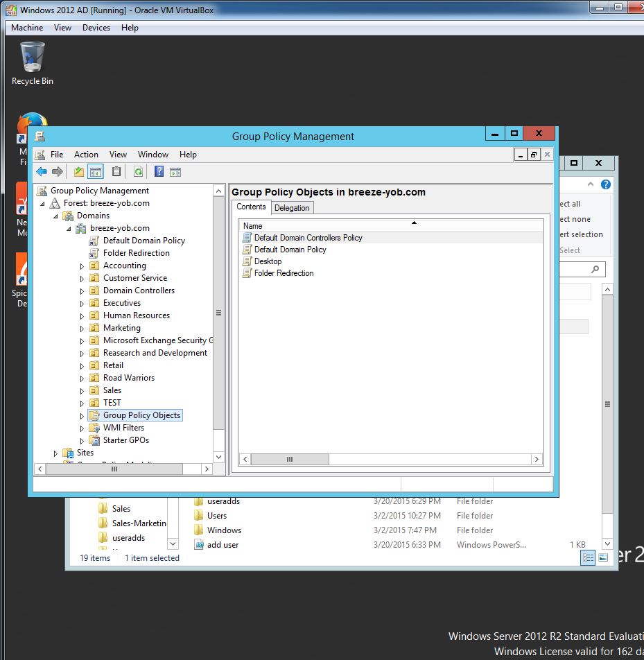Select the Marketing OU in the tree
Screen dimensions: 644x660
tap(122, 328)
